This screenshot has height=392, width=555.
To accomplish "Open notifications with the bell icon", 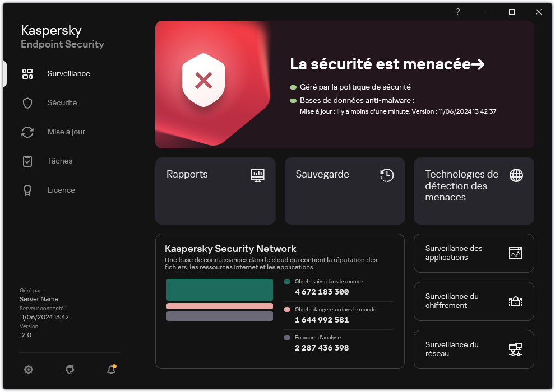I will [111, 370].
